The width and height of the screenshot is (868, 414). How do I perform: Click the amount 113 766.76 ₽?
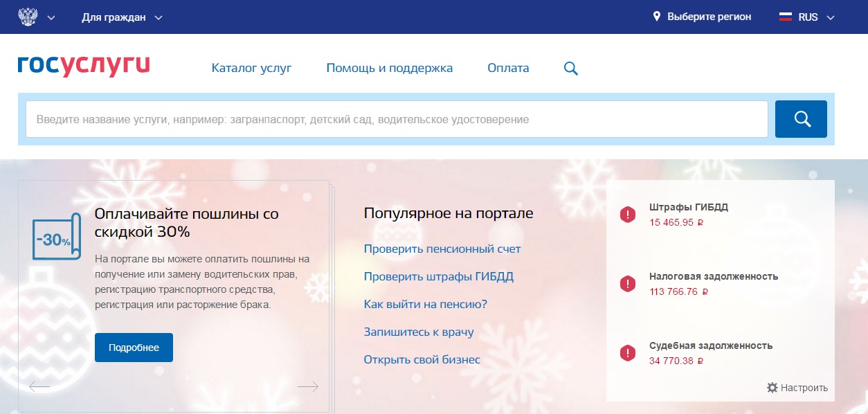click(678, 292)
